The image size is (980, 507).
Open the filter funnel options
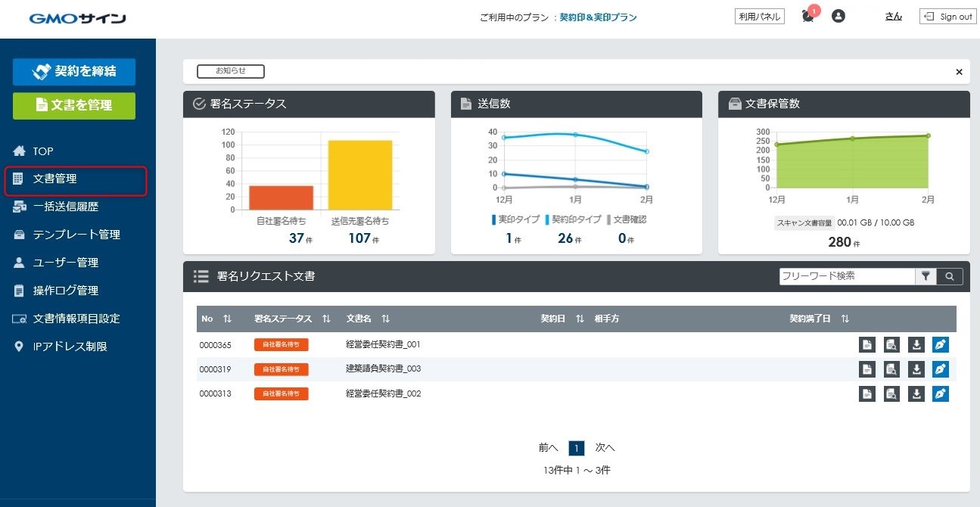click(926, 276)
